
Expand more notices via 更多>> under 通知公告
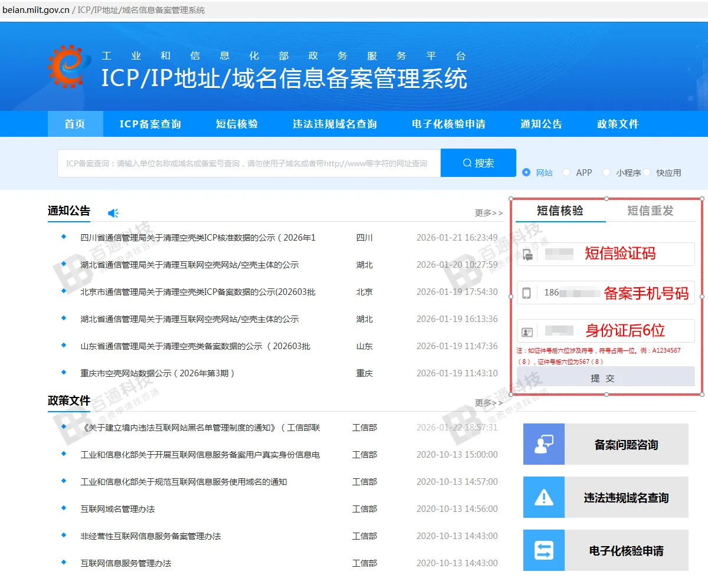coord(488,213)
